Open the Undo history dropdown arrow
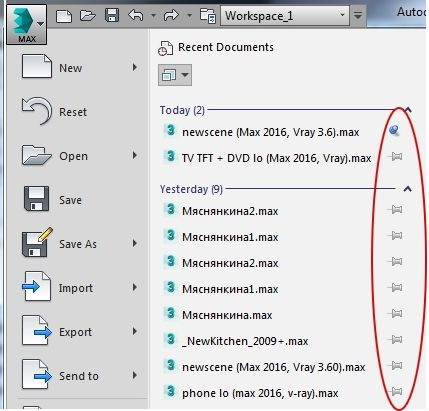Image resolution: width=429 pixels, height=411 pixels. [x=153, y=15]
